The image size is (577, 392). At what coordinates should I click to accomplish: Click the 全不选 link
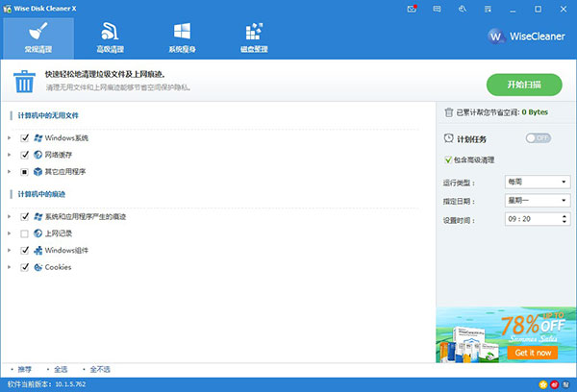[x=100, y=369]
